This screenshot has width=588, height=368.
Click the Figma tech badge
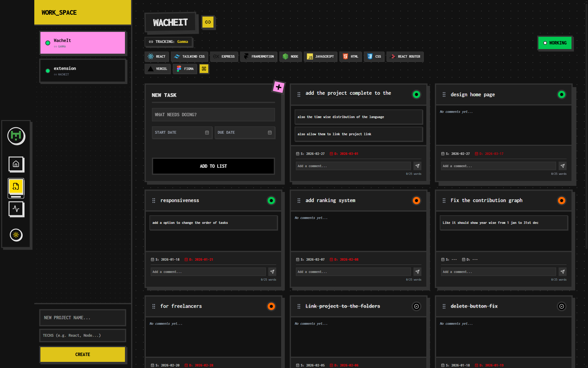click(x=185, y=69)
